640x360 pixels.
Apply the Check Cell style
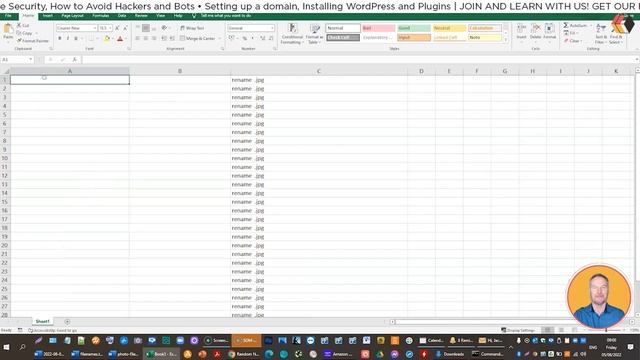pyautogui.click(x=343, y=38)
